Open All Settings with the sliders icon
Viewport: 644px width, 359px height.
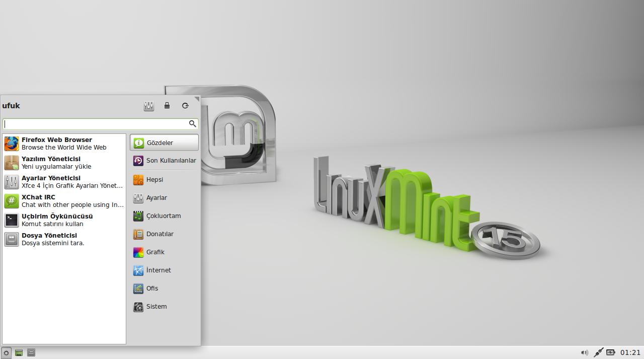pyautogui.click(x=148, y=106)
